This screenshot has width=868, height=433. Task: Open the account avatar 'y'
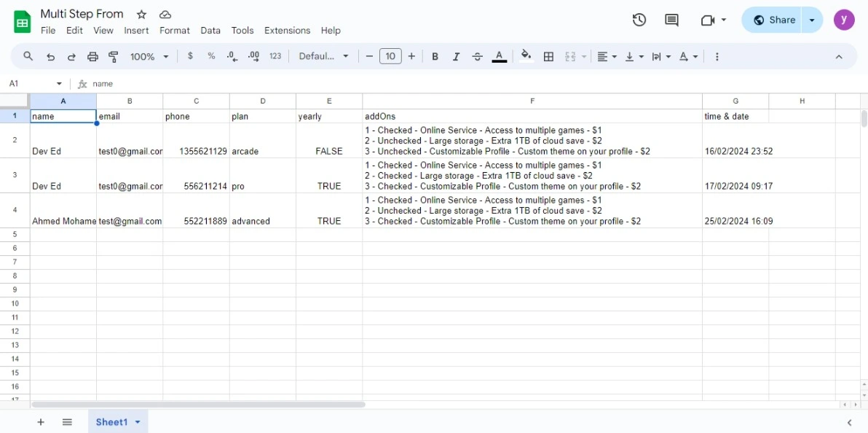pos(844,20)
